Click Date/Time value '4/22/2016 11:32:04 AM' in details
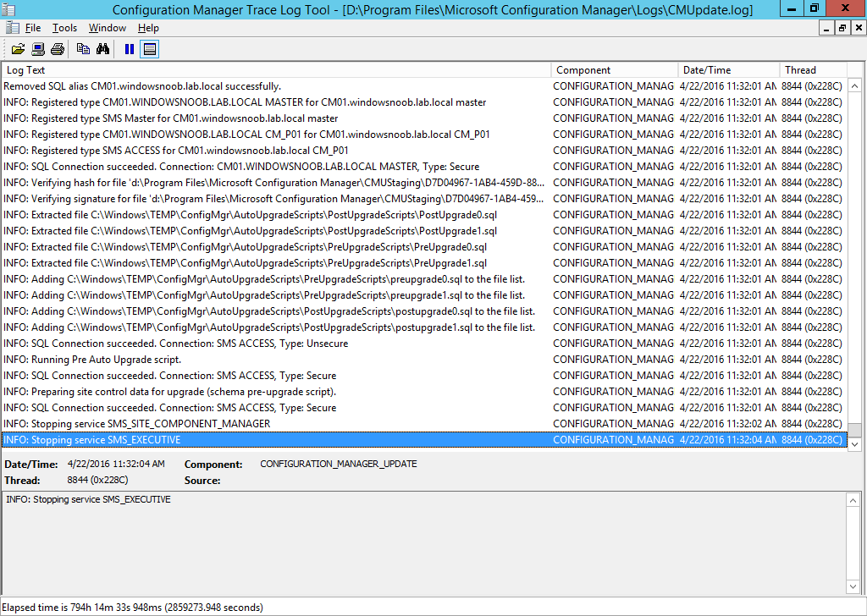 point(116,464)
